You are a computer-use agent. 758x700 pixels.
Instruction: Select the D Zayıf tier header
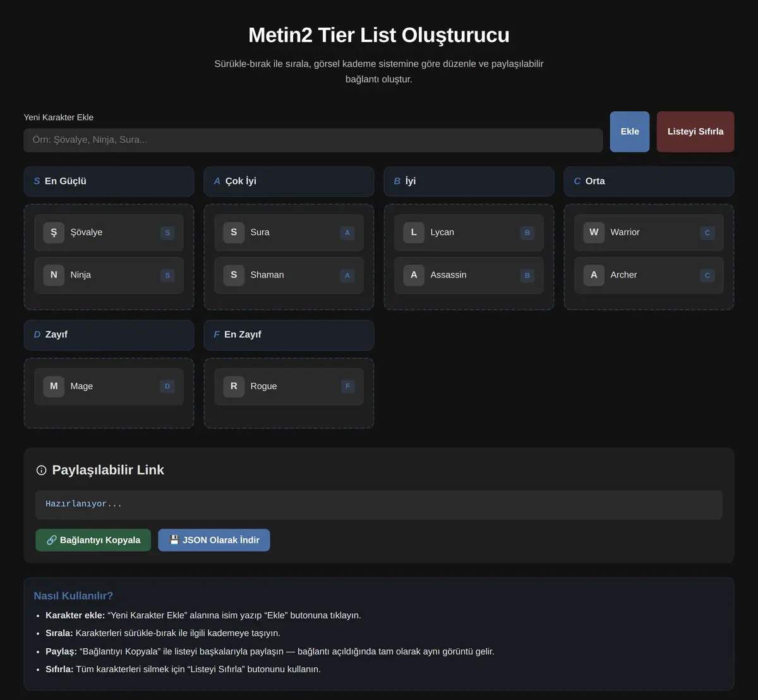[109, 335]
